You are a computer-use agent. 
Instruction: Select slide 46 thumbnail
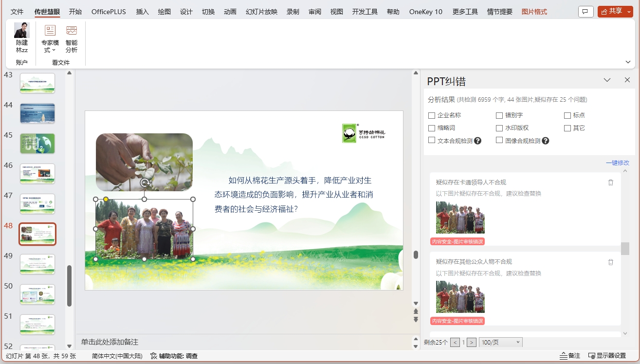tap(37, 174)
